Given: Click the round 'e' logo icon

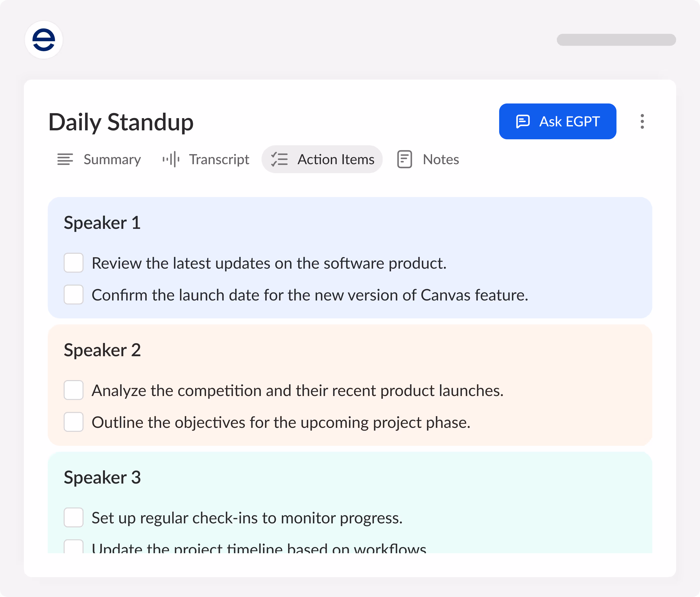Looking at the screenshot, I should point(44,40).
